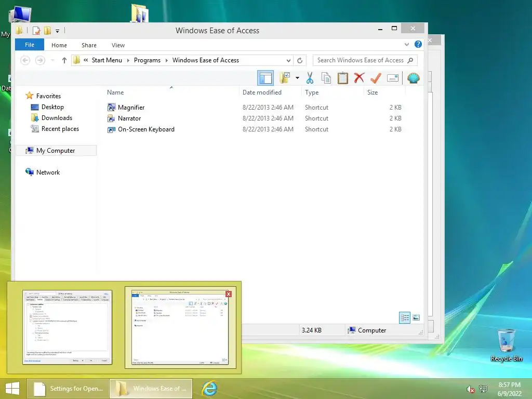Sort by Date modified column header

click(262, 92)
